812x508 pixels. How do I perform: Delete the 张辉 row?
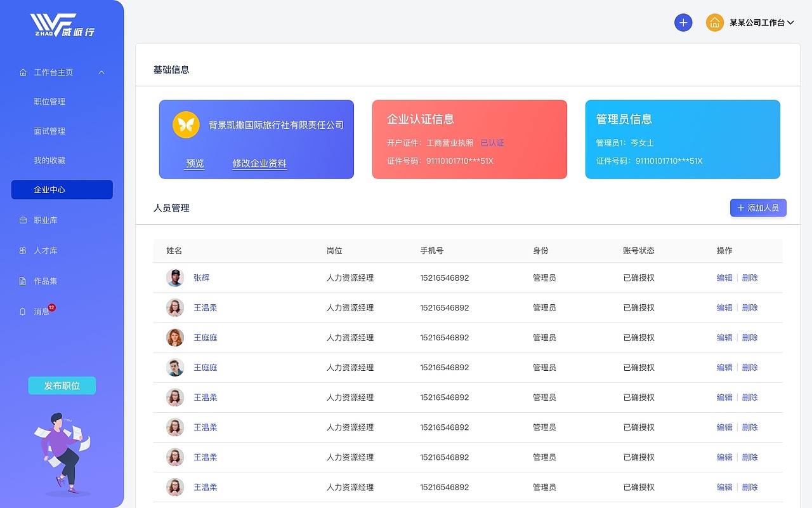tap(750, 277)
